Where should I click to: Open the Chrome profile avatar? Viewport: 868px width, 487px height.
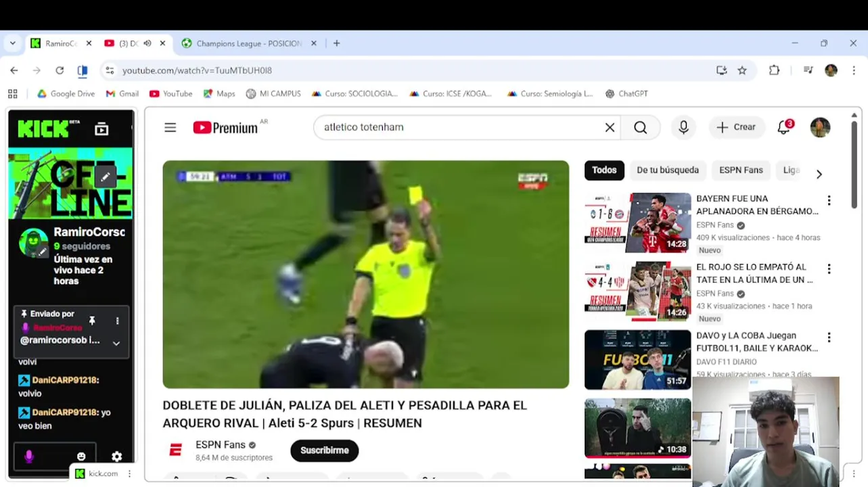tap(831, 70)
